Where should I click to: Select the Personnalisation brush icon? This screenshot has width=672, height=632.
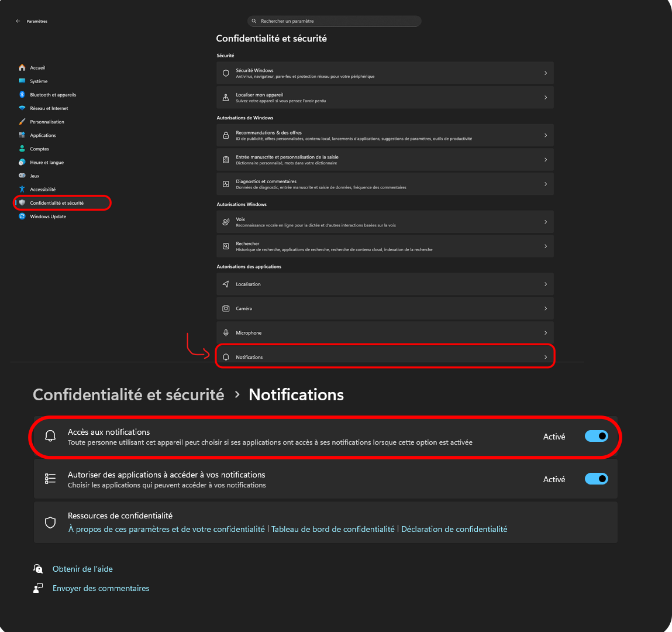click(20, 121)
